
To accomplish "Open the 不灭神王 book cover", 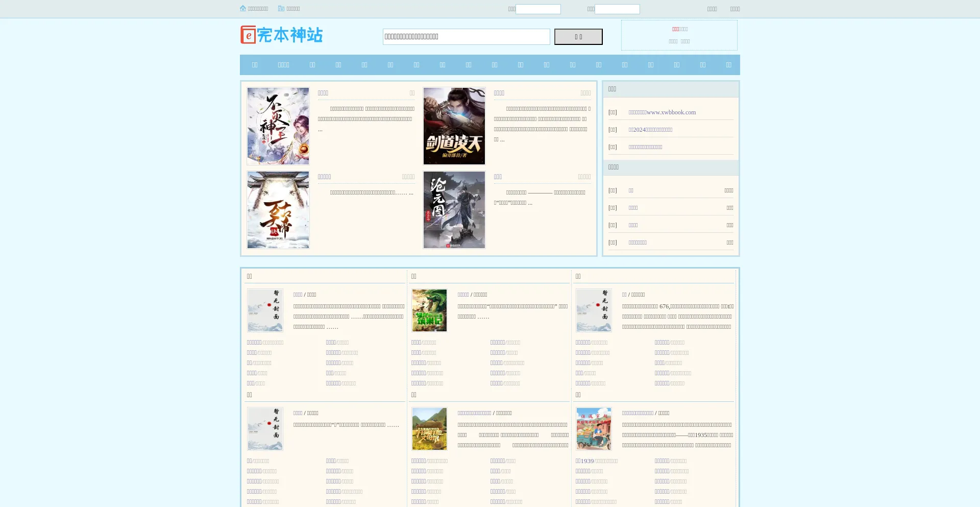I will [x=278, y=126].
